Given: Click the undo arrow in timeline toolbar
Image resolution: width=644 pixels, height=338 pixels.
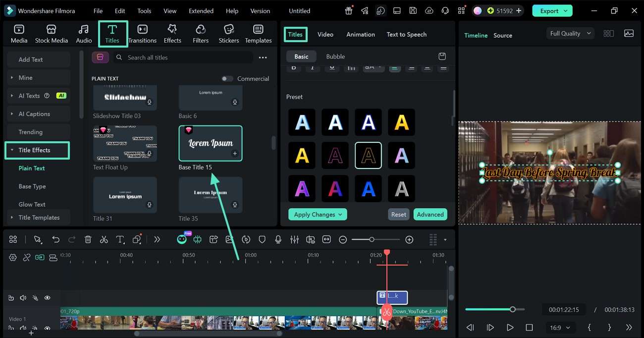Looking at the screenshot, I should coord(55,239).
